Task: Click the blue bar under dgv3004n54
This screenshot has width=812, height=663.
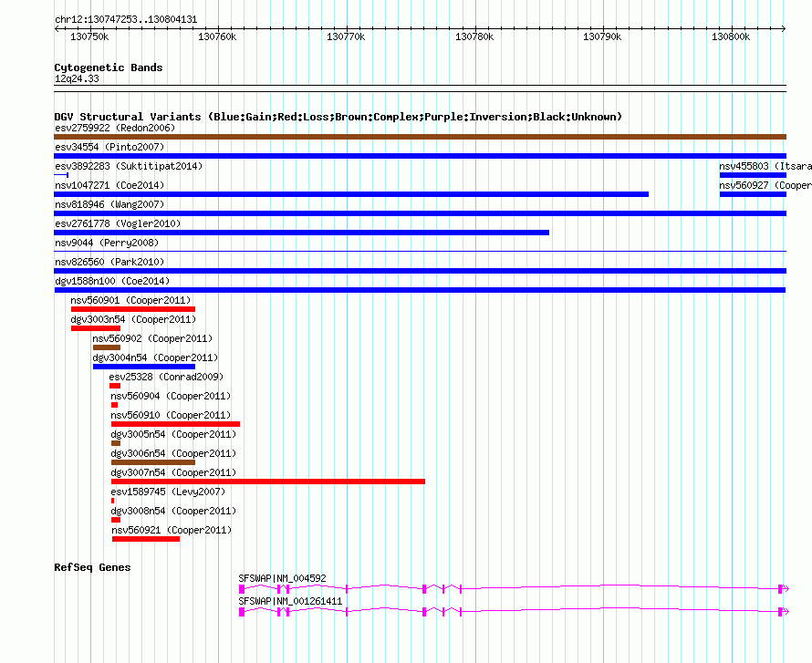Action: [144, 367]
